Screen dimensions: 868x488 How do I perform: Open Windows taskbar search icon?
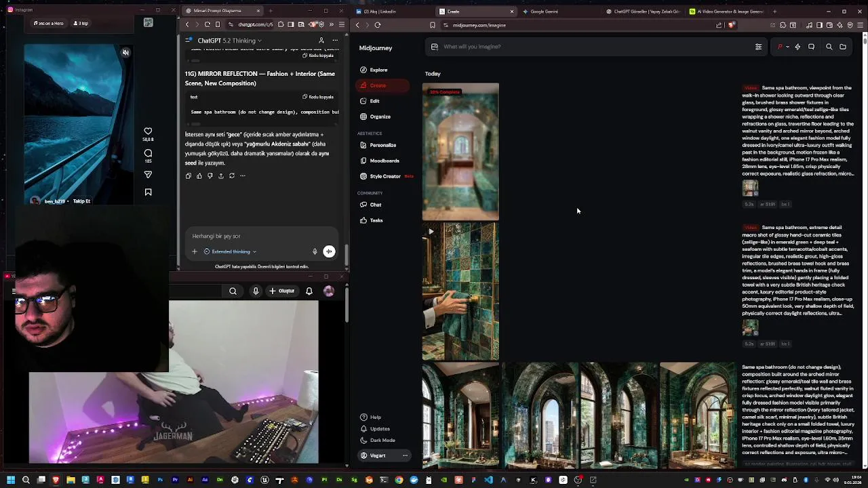click(x=26, y=480)
